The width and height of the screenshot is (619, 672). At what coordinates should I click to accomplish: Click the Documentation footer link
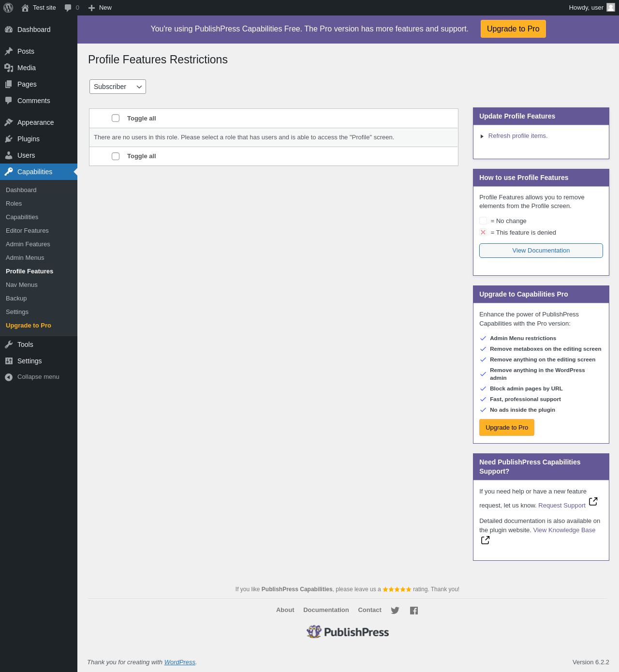pyautogui.click(x=326, y=610)
